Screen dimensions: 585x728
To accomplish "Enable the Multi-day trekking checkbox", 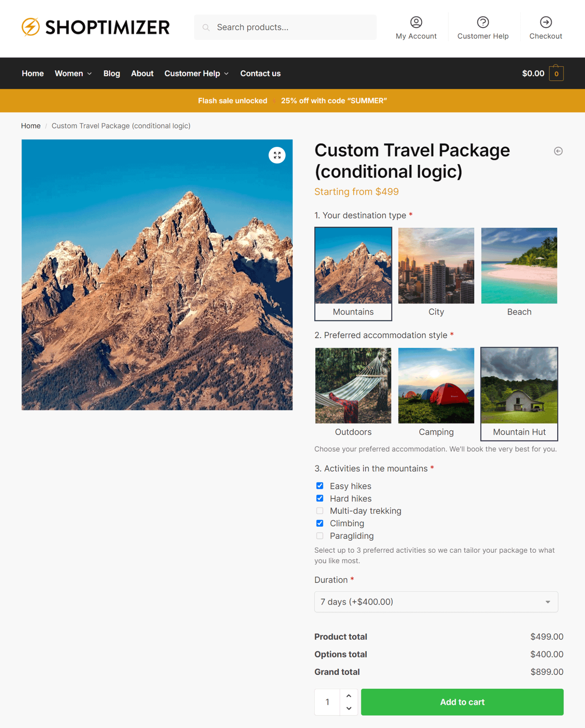I will pyautogui.click(x=320, y=511).
